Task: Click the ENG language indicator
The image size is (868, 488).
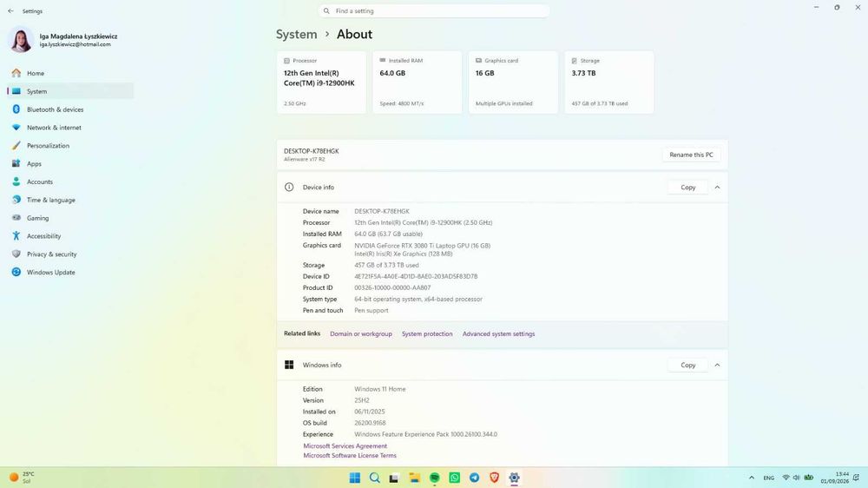Action: tap(769, 478)
